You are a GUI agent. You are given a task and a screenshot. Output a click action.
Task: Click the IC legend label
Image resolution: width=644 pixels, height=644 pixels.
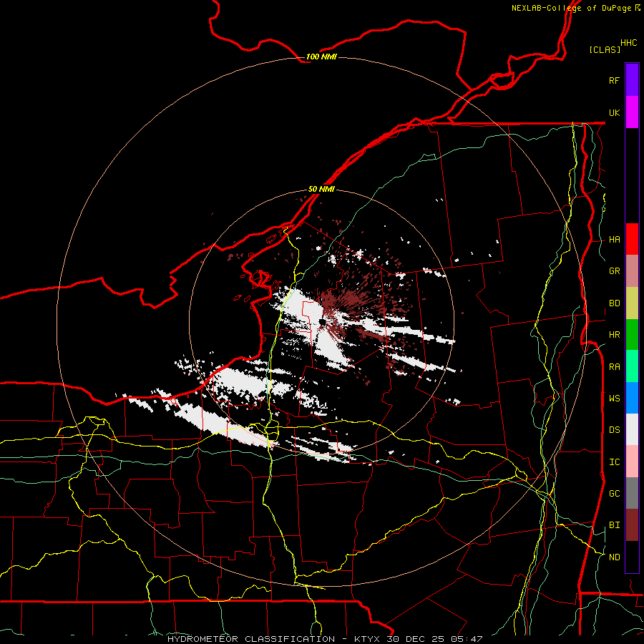pos(614,462)
